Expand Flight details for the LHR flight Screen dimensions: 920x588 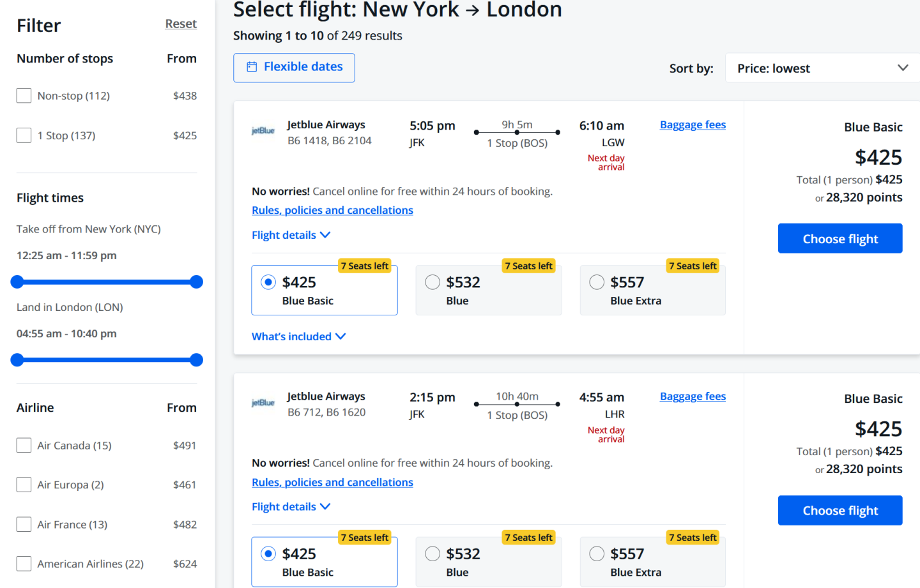(291, 507)
